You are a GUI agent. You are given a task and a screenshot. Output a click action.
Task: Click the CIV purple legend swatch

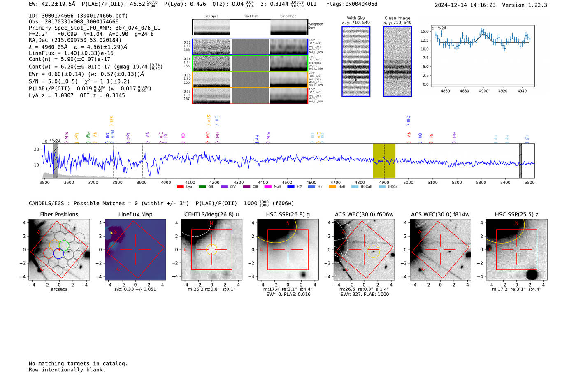pos(224,186)
